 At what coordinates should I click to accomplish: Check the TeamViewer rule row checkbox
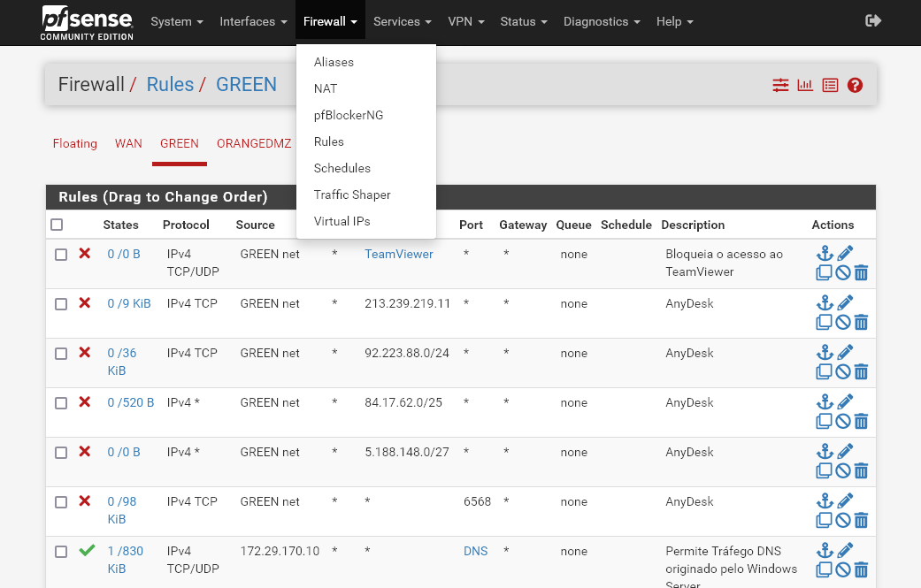click(61, 254)
